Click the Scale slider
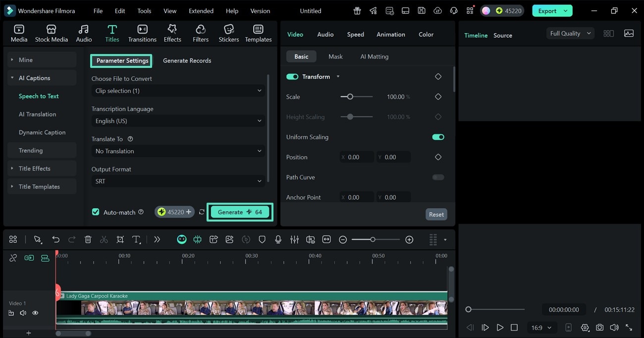The height and width of the screenshot is (338, 644). click(357, 97)
